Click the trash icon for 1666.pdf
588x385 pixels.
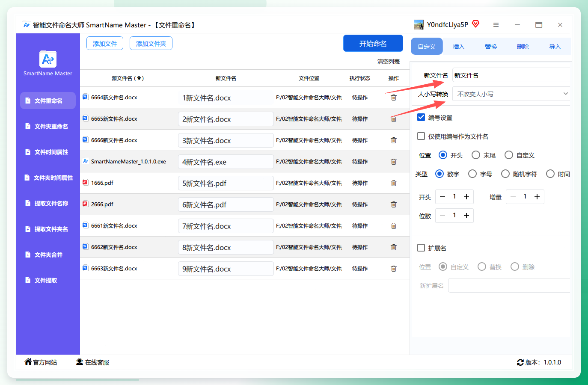(x=394, y=183)
